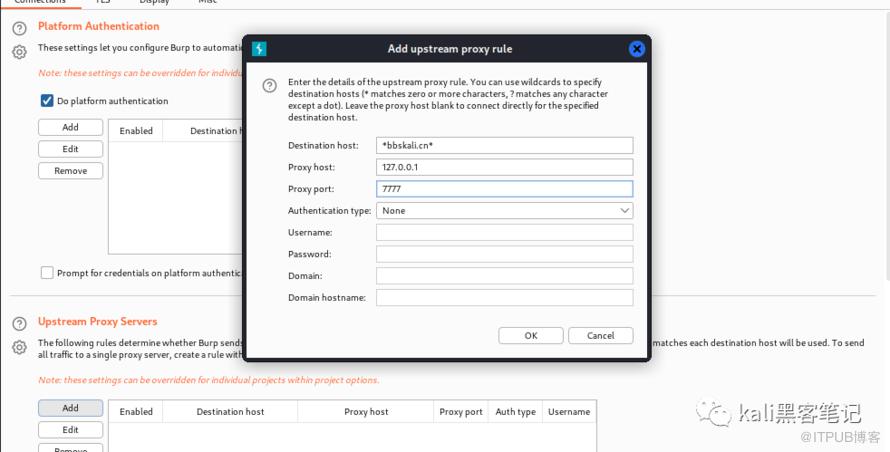Click Remove under Platform Authentication
This screenshot has width=890, height=452.
[70, 170]
